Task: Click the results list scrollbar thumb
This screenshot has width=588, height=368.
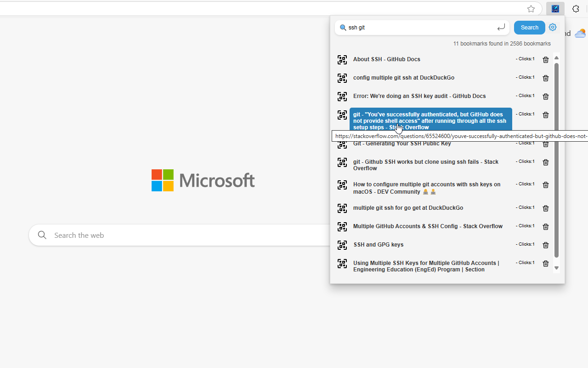Action: click(556, 160)
